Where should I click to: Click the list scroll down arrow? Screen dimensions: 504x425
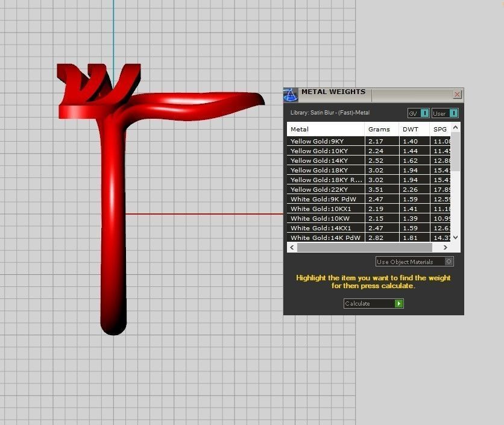point(455,238)
